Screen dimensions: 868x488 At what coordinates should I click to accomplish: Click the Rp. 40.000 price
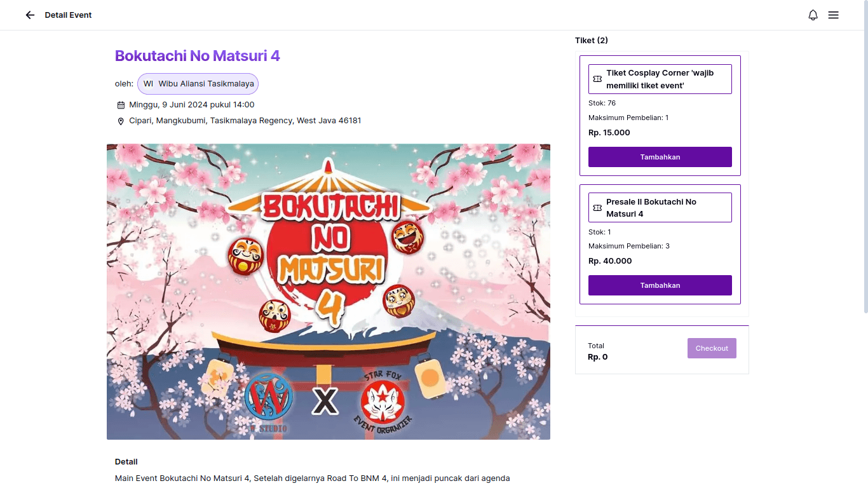click(610, 261)
